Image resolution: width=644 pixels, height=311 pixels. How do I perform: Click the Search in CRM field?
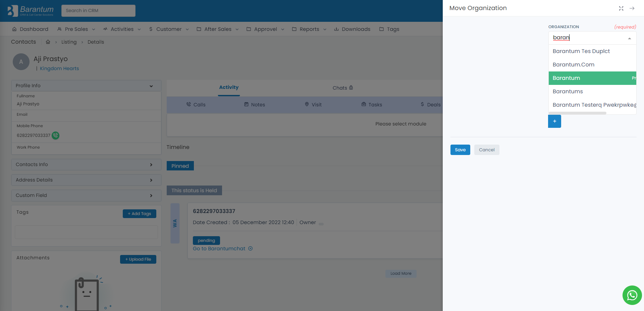(x=98, y=10)
